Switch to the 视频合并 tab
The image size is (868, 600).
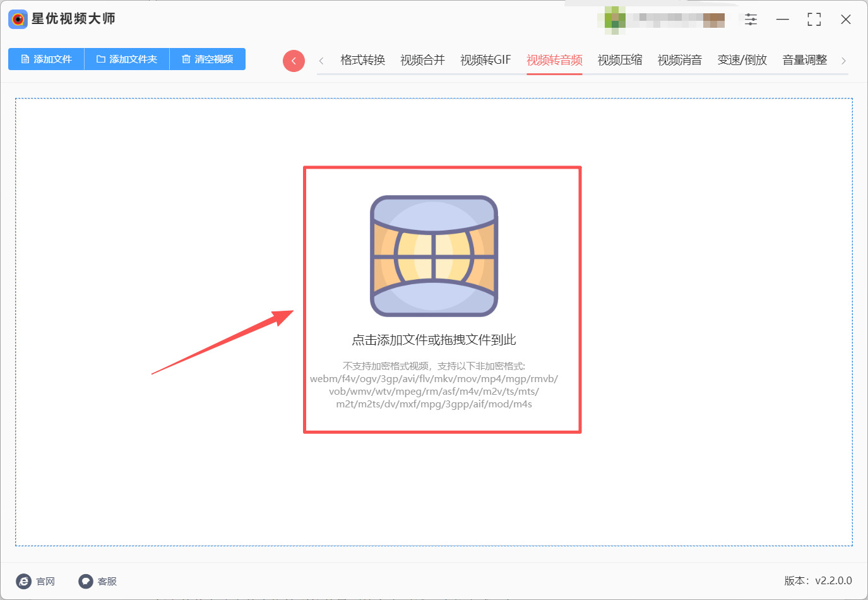coord(423,60)
